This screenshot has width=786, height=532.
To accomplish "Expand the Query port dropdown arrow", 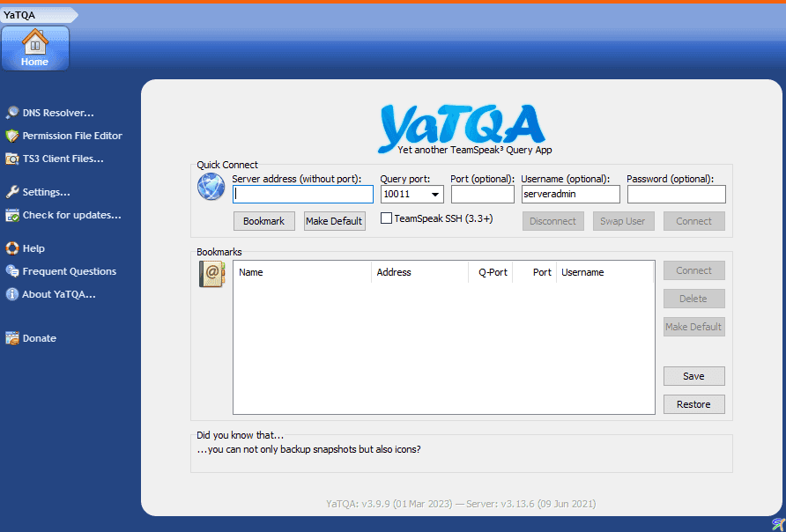I will tap(435, 195).
